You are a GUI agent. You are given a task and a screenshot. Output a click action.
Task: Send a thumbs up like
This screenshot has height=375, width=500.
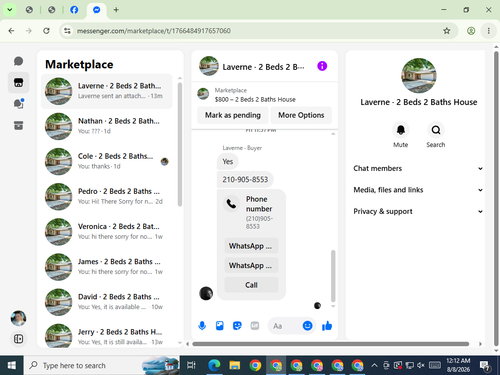point(327,326)
